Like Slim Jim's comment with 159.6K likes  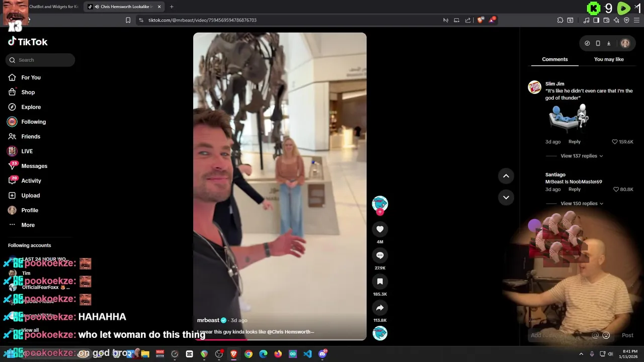[x=614, y=142]
